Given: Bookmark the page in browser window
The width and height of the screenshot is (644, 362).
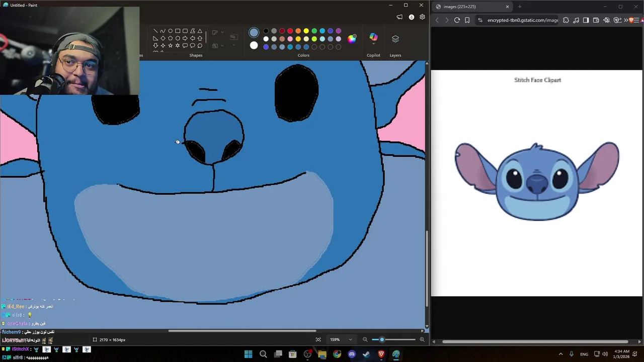Looking at the screenshot, I should [467, 20].
